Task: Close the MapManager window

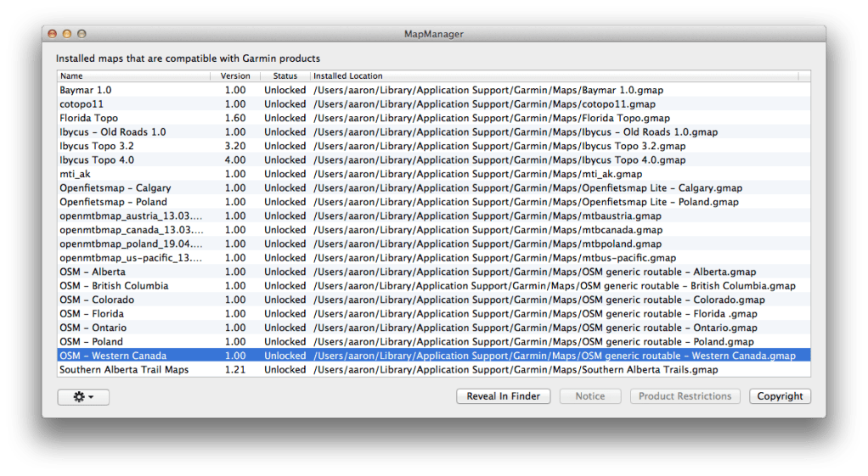Action: pos(53,34)
